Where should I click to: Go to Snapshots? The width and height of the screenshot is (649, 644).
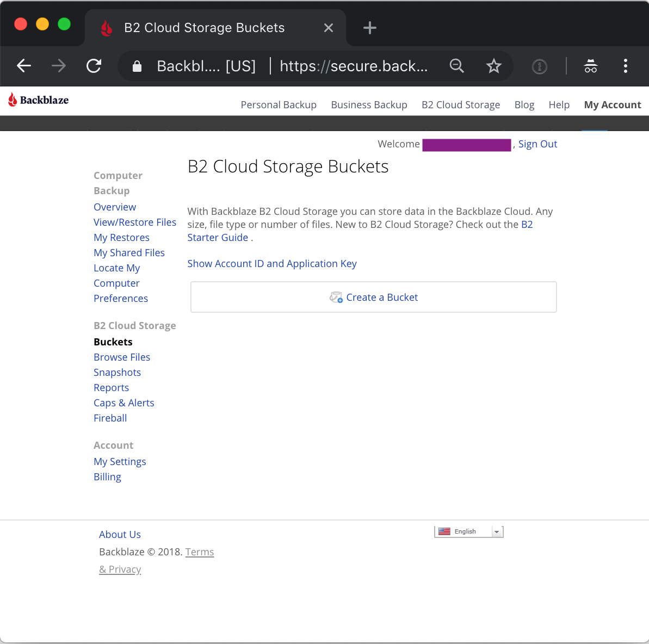(x=117, y=373)
